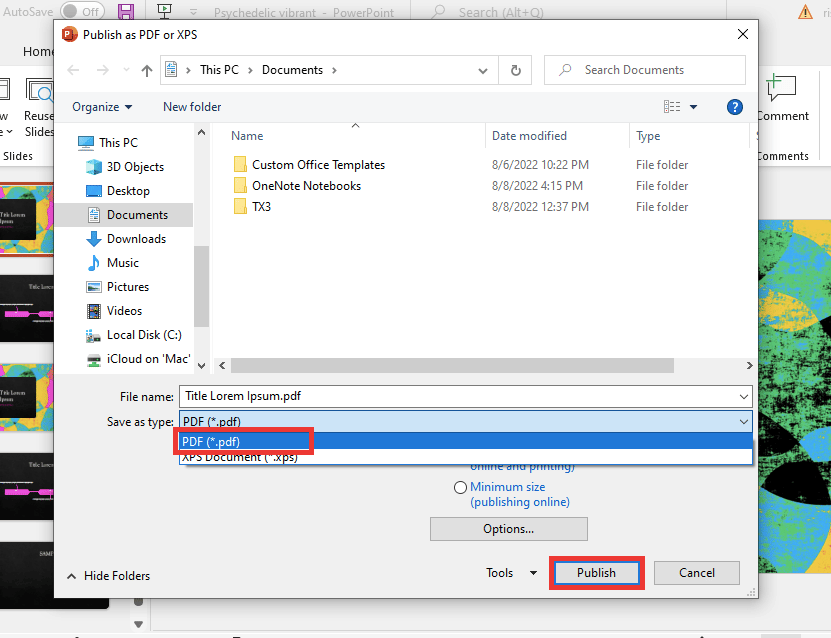Open the Help question mark icon
The height and width of the screenshot is (638, 831).
[x=735, y=107]
